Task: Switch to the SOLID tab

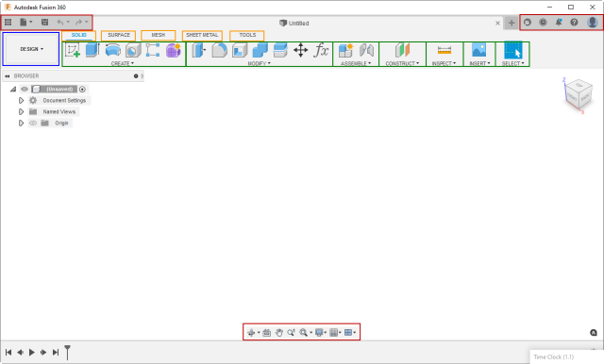Action: pos(79,35)
